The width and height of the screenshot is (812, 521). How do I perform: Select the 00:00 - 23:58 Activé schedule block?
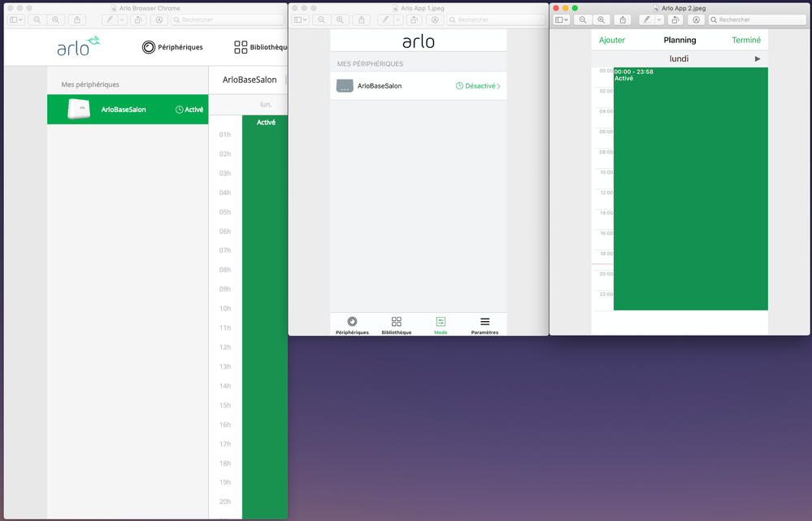(690, 189)
